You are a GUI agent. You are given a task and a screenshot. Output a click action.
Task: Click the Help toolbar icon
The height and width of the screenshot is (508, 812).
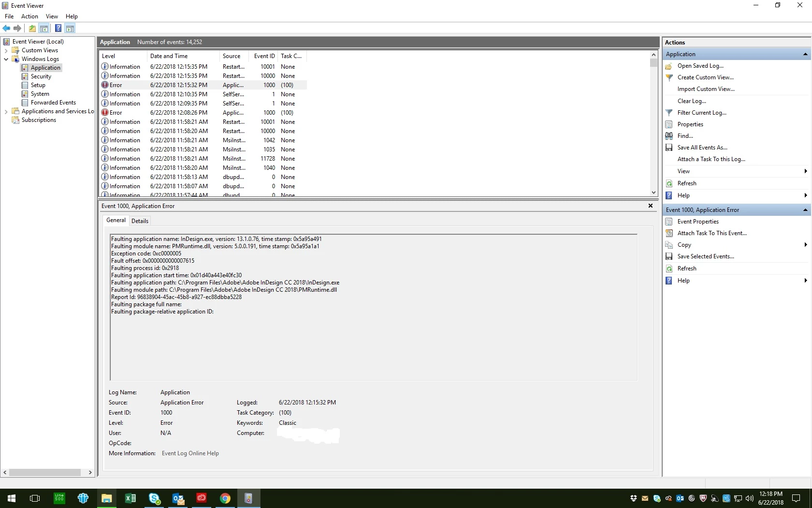pos(58,28)
